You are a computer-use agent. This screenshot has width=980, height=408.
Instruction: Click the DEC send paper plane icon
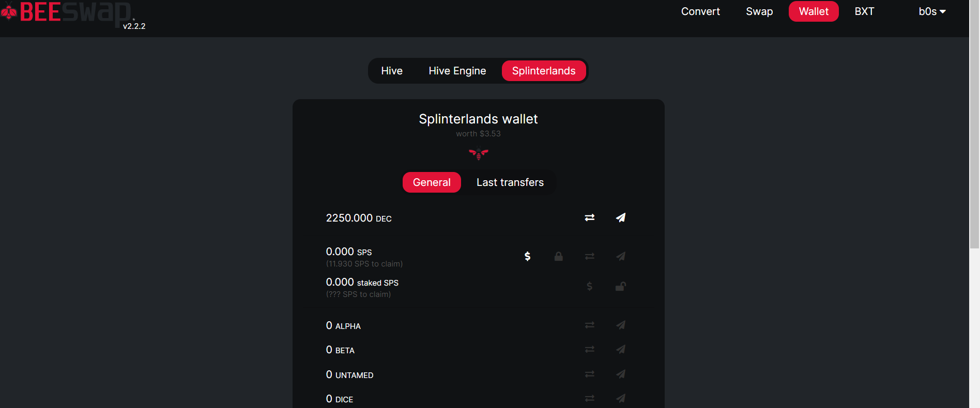tap(621, 217)
